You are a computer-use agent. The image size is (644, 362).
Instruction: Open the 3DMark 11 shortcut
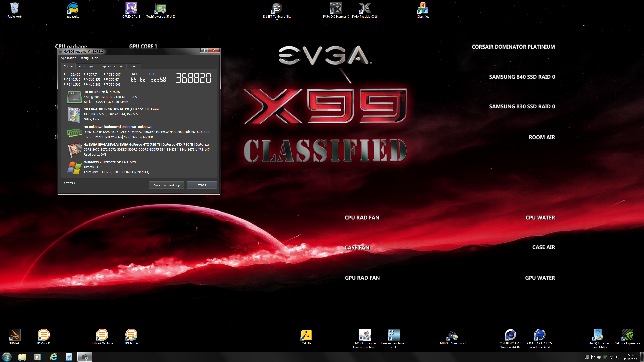[44, 337]
